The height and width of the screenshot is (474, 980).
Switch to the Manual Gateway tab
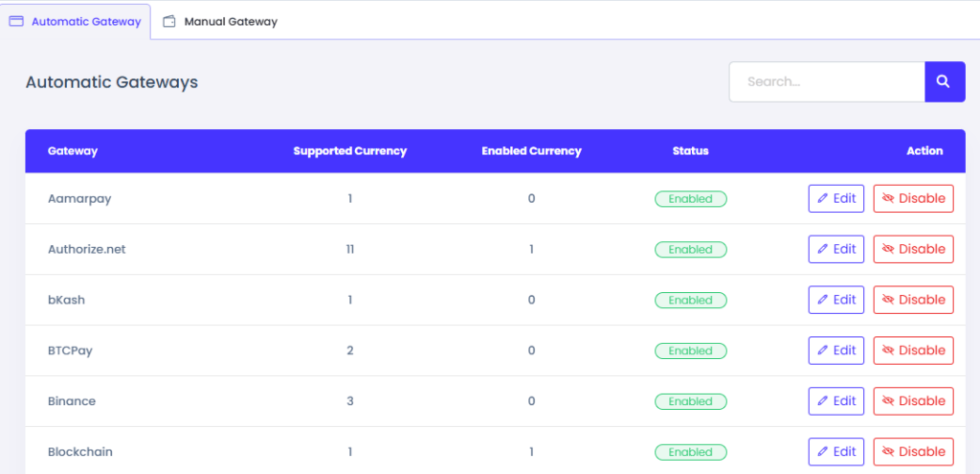click(220, 21)
